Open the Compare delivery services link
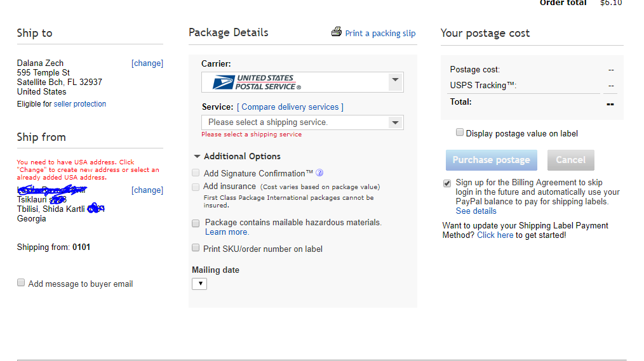The image size is (644, 361). [290, 107]
